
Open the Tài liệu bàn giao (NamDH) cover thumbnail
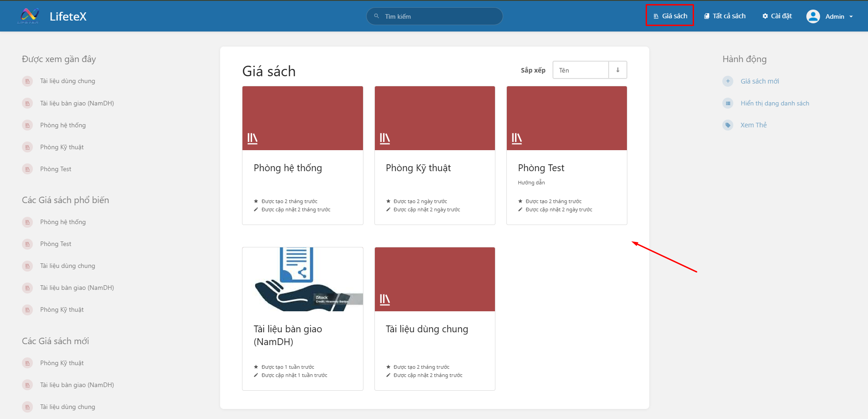tap(302, 279)
